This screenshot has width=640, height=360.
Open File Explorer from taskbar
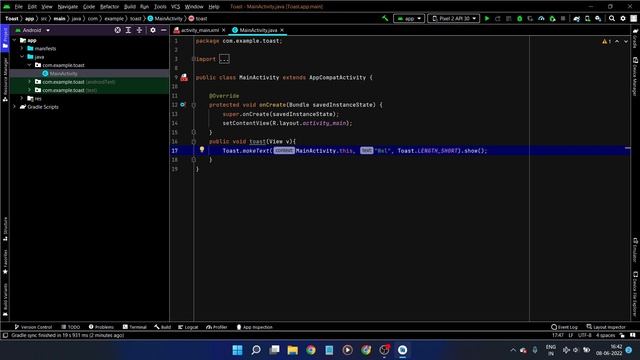(292, 350)
